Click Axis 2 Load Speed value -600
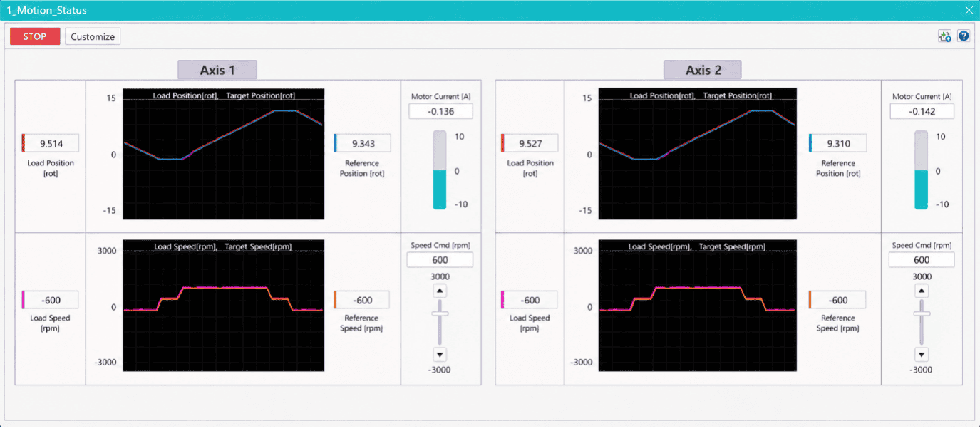The height and width of the screenshot is (431, 980). pos(530,300)
